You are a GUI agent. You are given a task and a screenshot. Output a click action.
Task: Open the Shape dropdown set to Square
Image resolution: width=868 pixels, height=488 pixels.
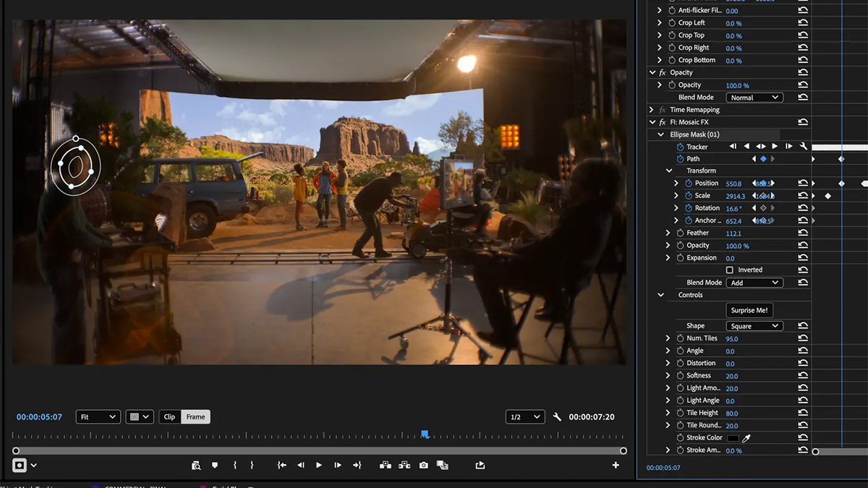pyautogui.click(x=754, y=326)
